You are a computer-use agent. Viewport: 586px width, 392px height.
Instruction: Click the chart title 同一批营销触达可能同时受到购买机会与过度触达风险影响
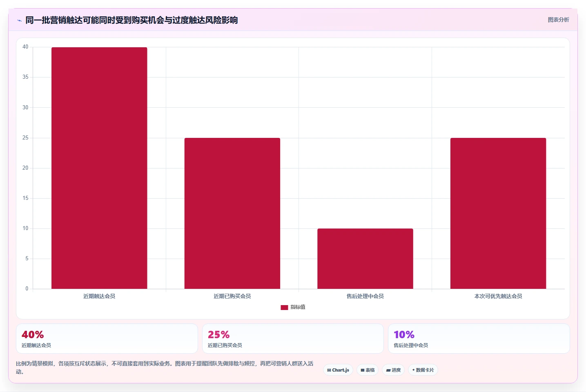[131, 20]
